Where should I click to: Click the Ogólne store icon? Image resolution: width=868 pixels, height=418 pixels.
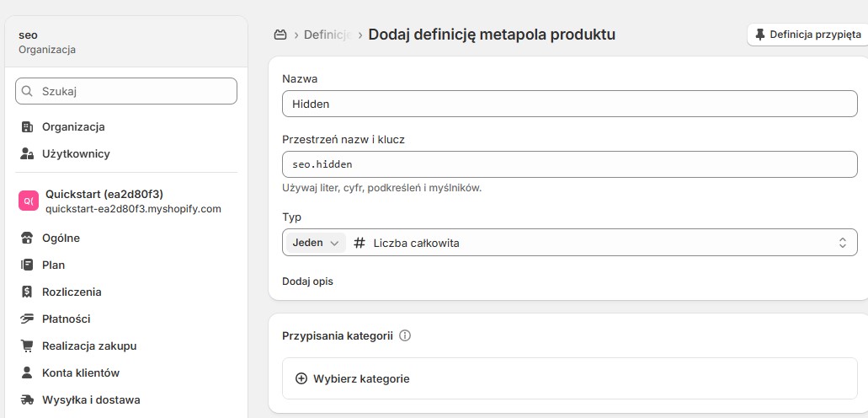[x=27, y=238]
